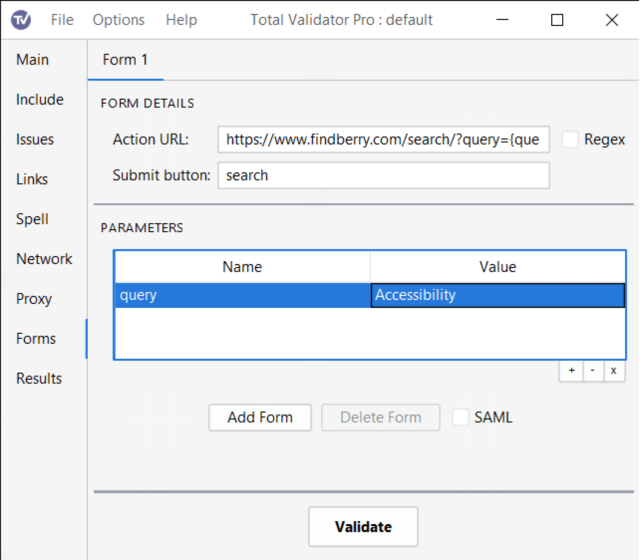The height and width of the screenshot is (560, 640).
Task: Enable the Regex checkbox
Action: pos(570,140)
